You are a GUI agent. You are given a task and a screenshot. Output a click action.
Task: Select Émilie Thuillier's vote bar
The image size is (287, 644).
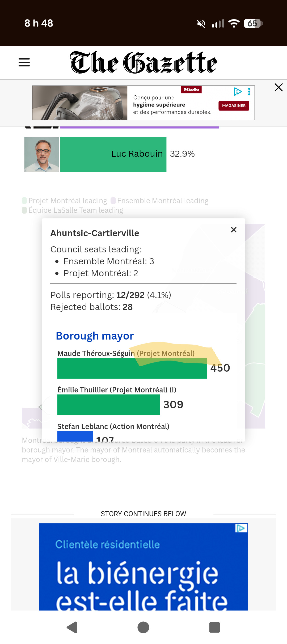[109, 405]
